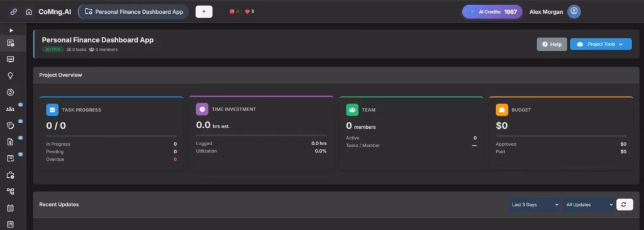Open the Alex Morgan user avatar menu
Viewport: 644px width, 230px height.
click(x=574, y=11)
